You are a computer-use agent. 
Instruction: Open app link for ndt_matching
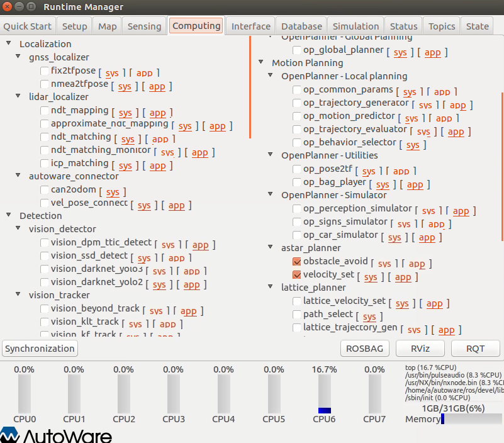pyautogui.click(x=160, y=140)
